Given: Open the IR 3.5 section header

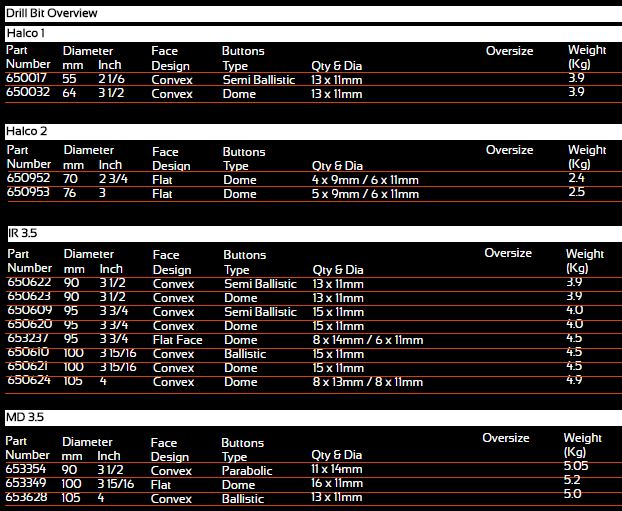Looking at the screenshot, I should tap(22, 233).
